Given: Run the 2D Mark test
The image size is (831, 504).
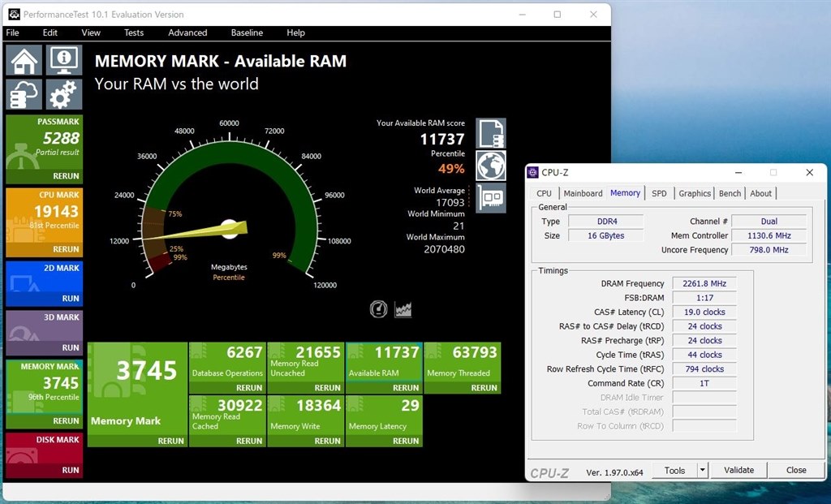Looking at the screenshot, I should click(x=71, y=299).
